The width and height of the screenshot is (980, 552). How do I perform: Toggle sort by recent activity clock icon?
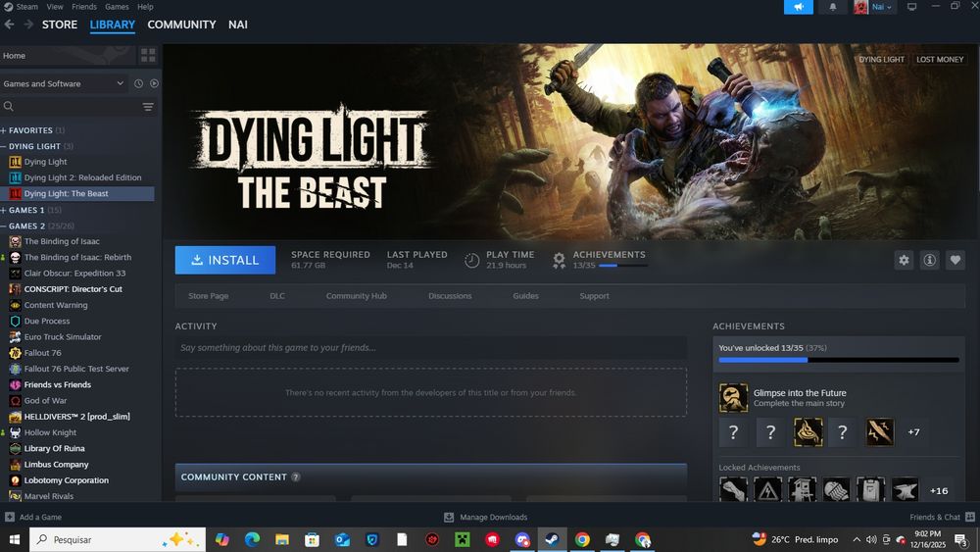139,83
